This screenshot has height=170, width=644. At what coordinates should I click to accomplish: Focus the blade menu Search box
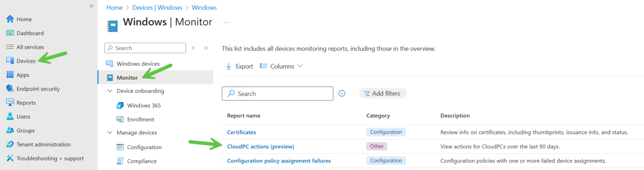coord(145,48)
